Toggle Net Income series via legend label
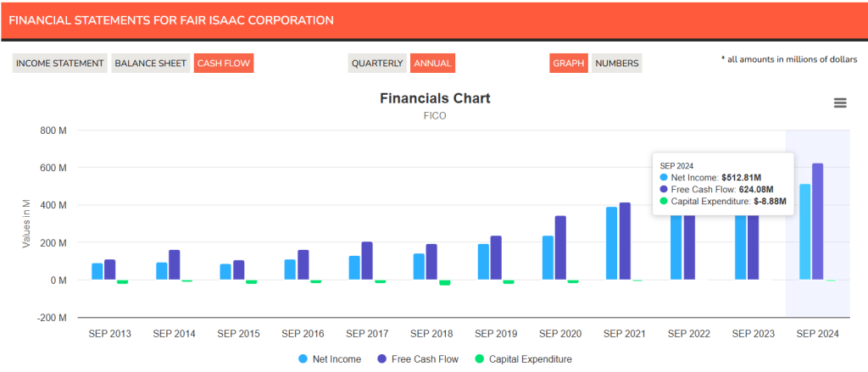This screenshot has height=372, width=868. tap(336, 359)
